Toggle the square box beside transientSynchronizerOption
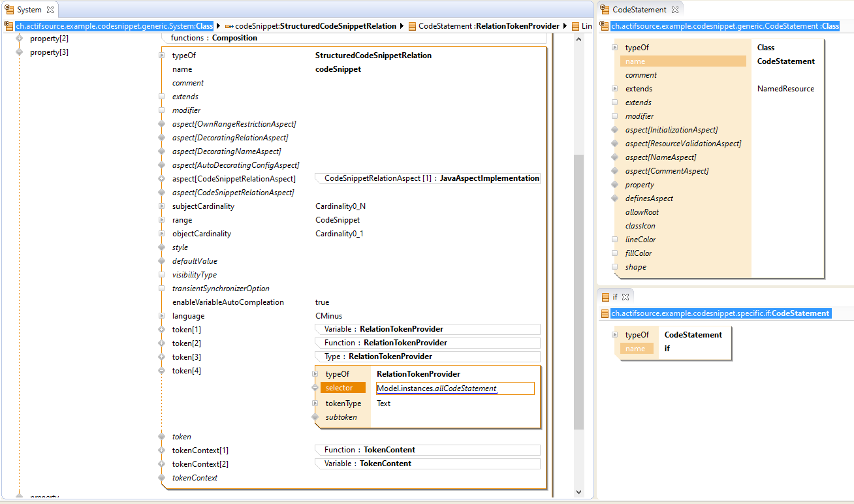This screenshot has height=504, width=854. click(x=161, y=289)
